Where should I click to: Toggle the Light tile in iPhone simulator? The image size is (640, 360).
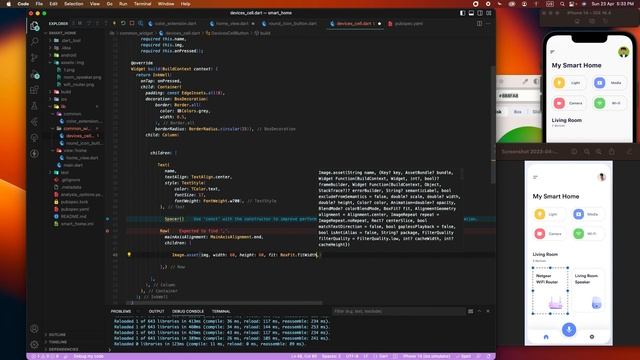[x=569, y=83]
